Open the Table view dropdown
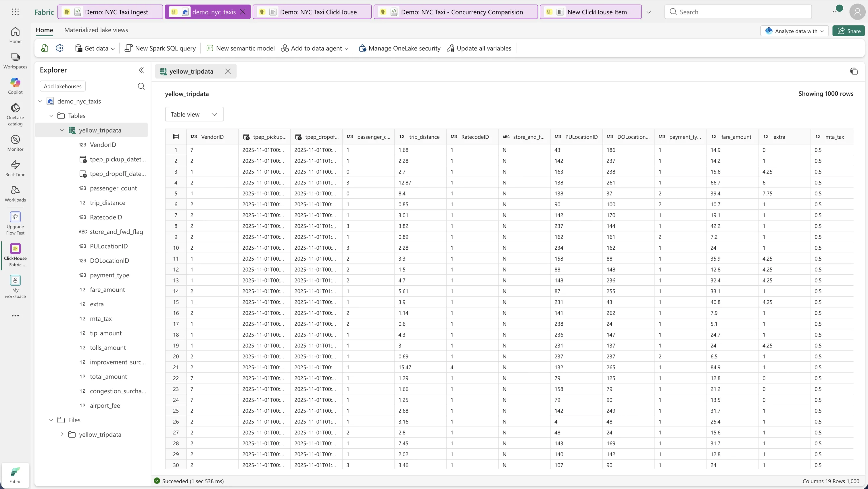Screen dimensions: 868x489 point(194,114)
